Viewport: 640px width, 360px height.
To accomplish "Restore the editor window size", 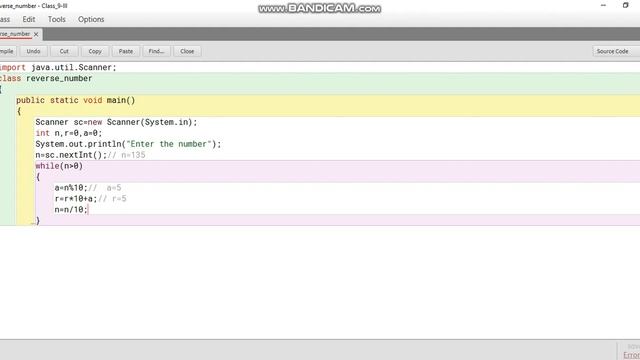I will [x=625, y=5].
